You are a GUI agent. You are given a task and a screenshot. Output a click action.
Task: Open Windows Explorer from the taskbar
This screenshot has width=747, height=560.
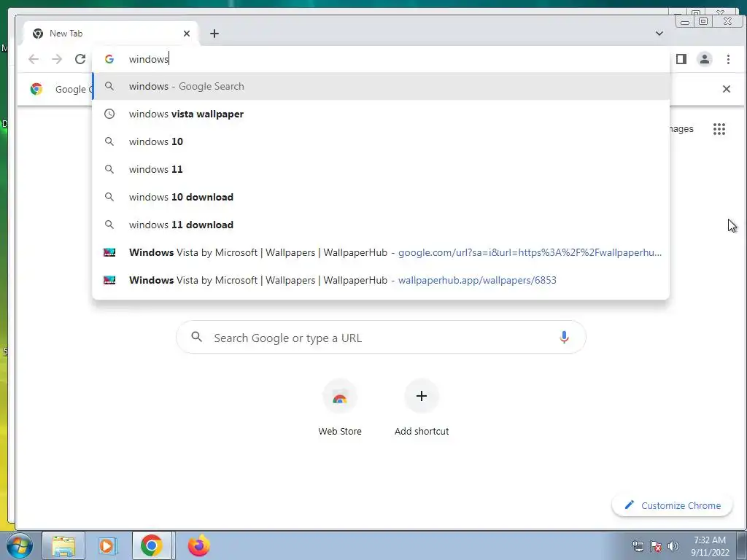coord(63,545)
